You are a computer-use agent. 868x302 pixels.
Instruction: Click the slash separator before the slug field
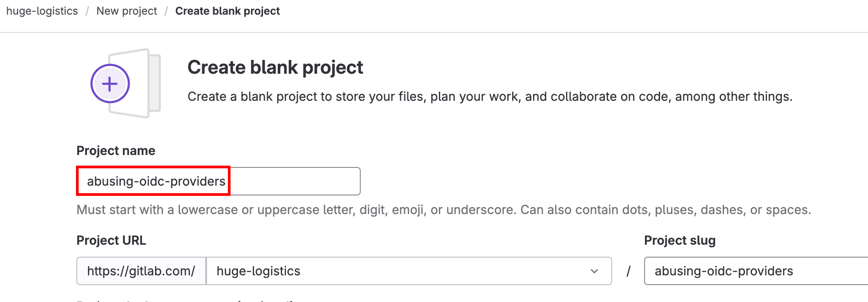(x=629, y=271)
